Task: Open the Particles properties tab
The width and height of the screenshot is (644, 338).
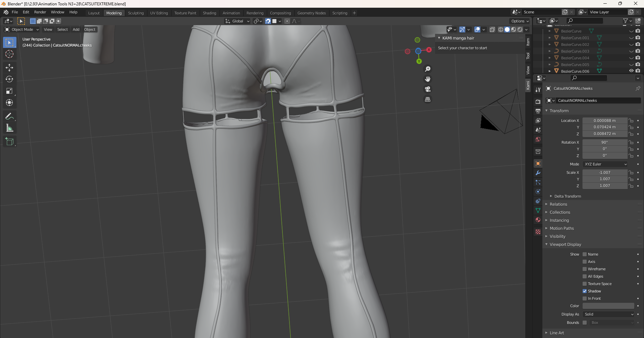Action: click(x=538, y=182)
